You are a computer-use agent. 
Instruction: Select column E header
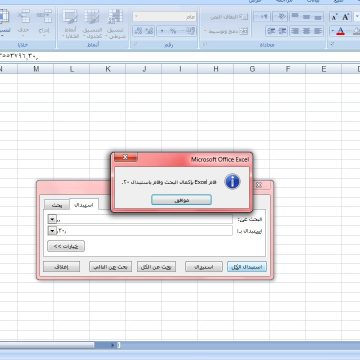[x=323, y=69]
